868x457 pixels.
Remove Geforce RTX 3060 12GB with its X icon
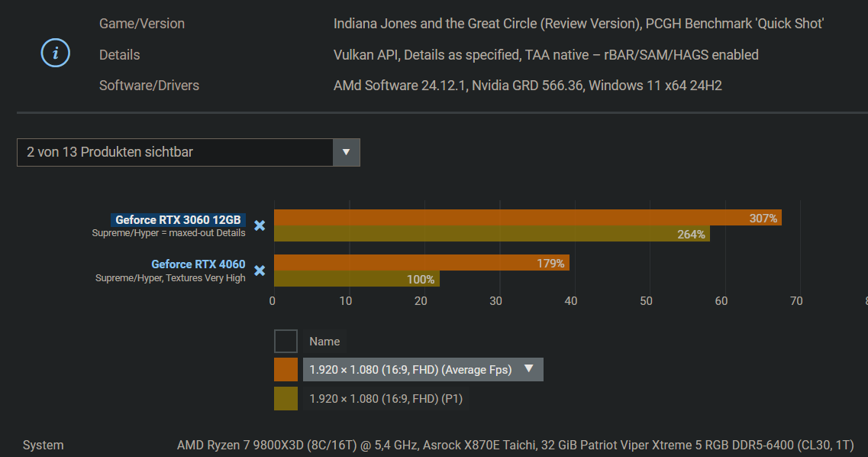tap(260, 225)
